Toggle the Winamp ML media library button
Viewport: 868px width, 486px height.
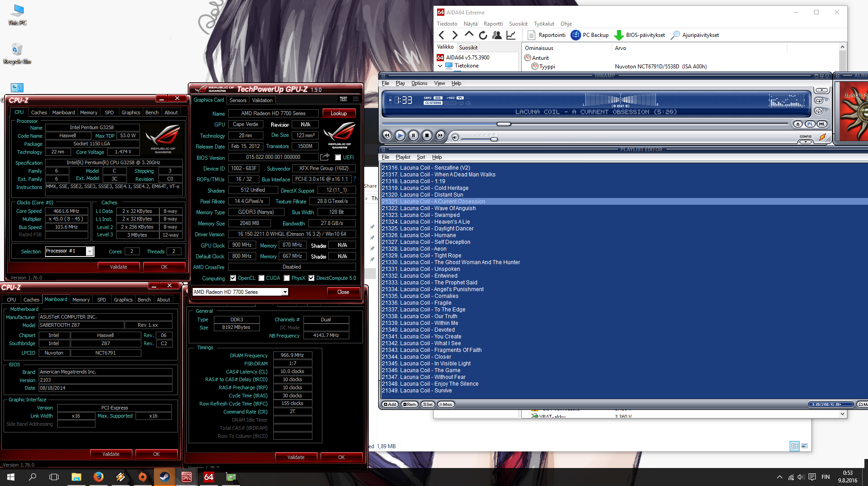[822, 124]
